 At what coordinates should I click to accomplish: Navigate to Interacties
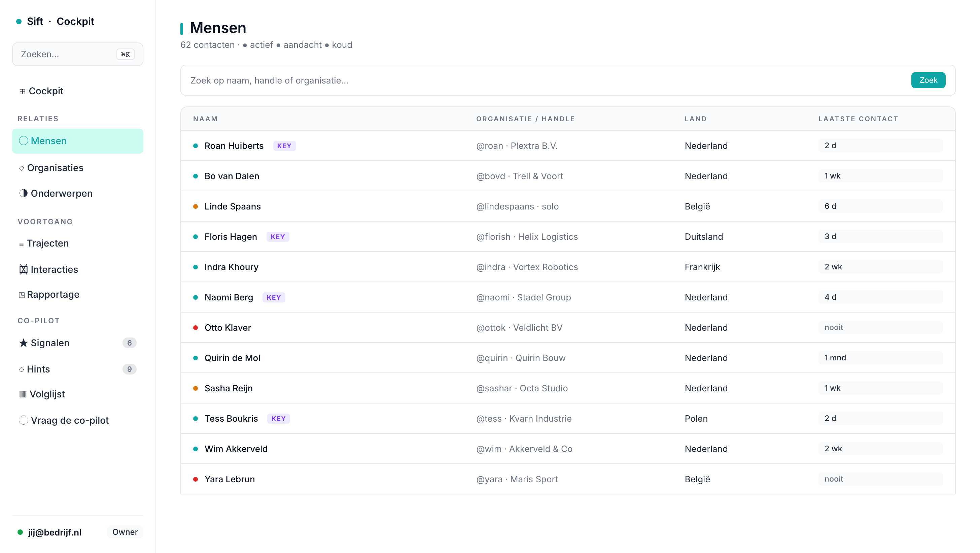click(78, 269)
